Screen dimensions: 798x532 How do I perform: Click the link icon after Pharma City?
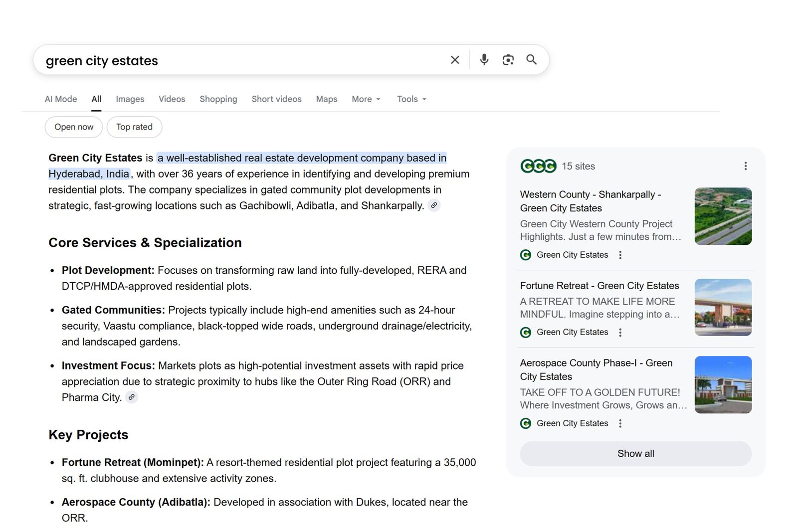(132, 397)
